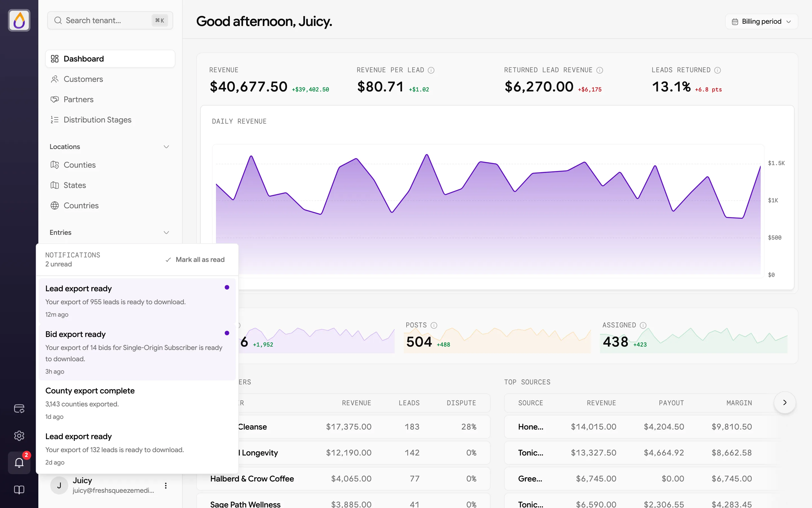
Task: Click the Leads Returned info icon
Action: (717, 70)
